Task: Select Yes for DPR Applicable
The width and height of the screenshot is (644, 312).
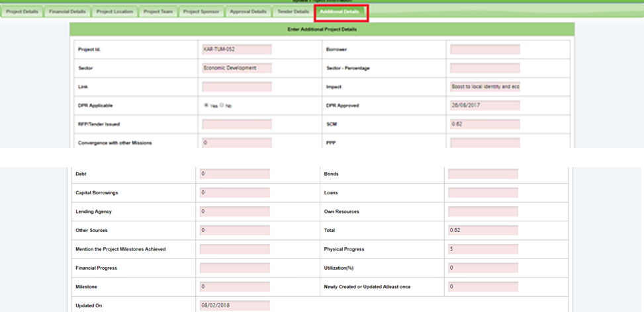Action: pyautogui.click(x=207, y=105)
